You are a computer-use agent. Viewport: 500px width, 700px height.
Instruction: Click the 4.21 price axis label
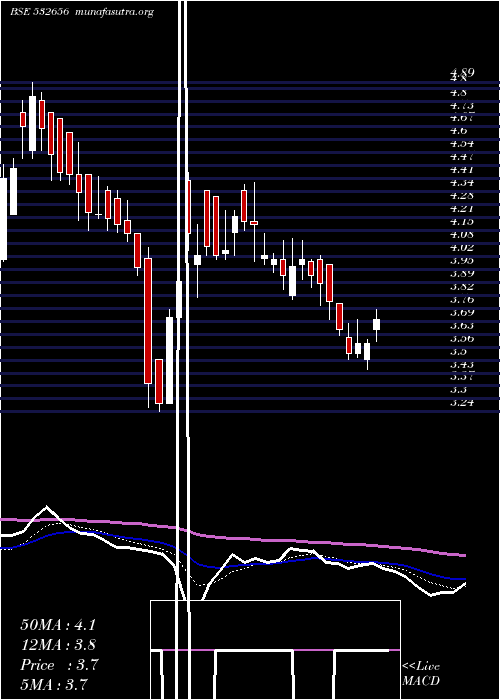tap(462, 208)
